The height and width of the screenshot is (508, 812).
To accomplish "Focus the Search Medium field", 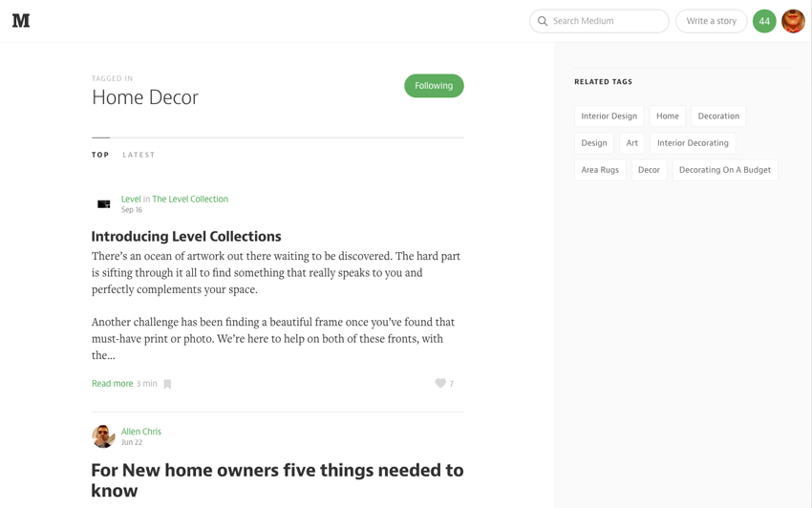I will 599,21.
